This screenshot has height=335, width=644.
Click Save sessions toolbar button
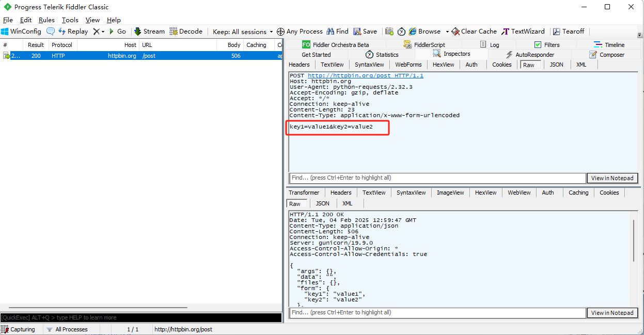(365, 31)
